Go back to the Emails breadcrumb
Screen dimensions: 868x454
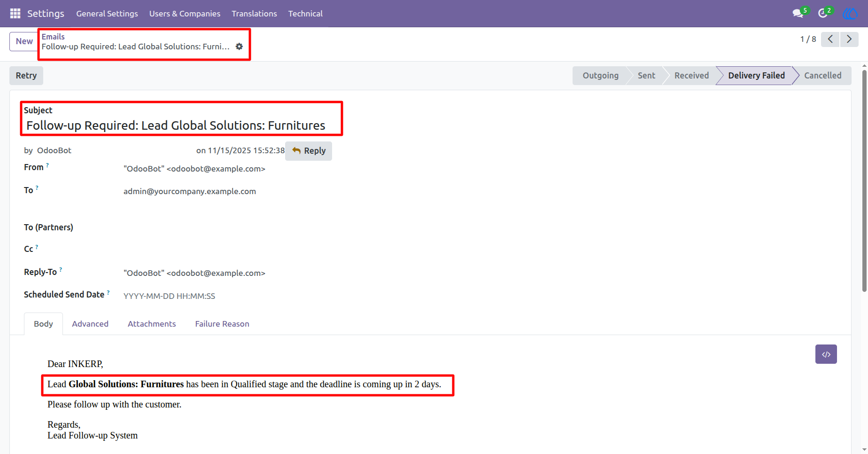click(53, 37)
